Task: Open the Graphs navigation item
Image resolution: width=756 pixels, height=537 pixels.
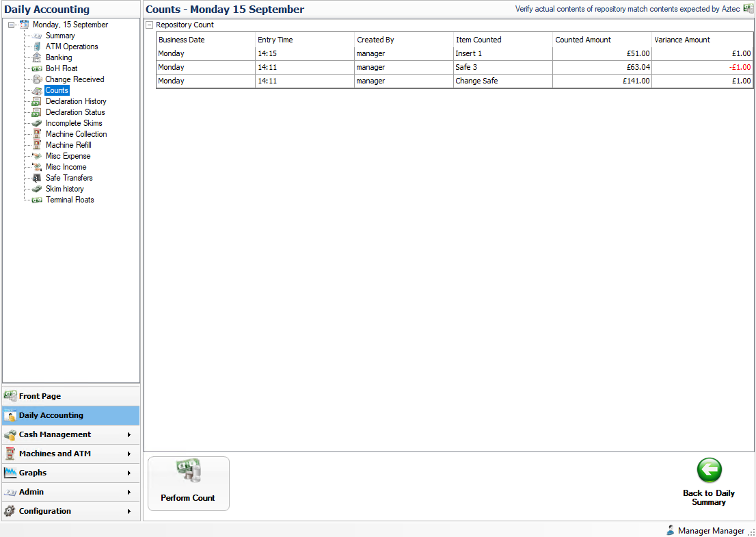Action: coord(33,473)
